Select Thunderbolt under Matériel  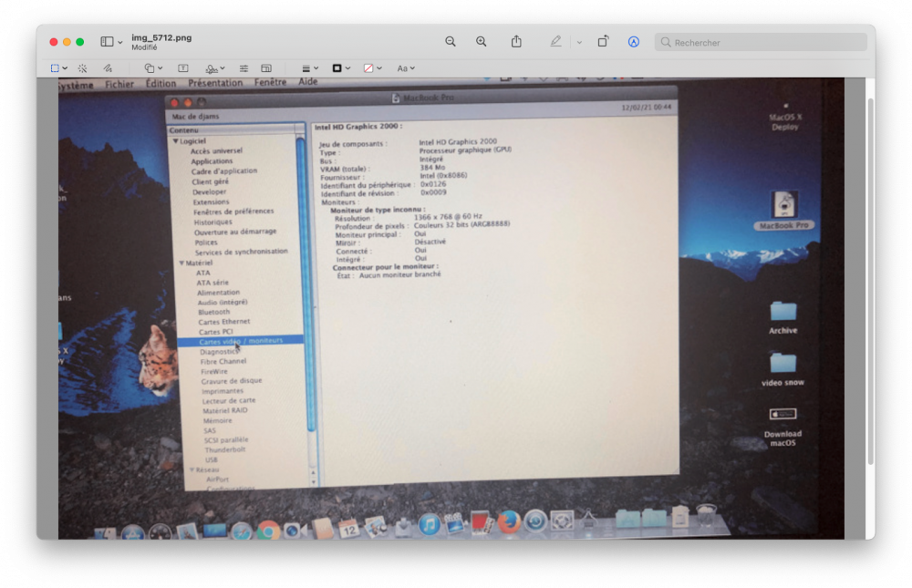coord(225,449)
